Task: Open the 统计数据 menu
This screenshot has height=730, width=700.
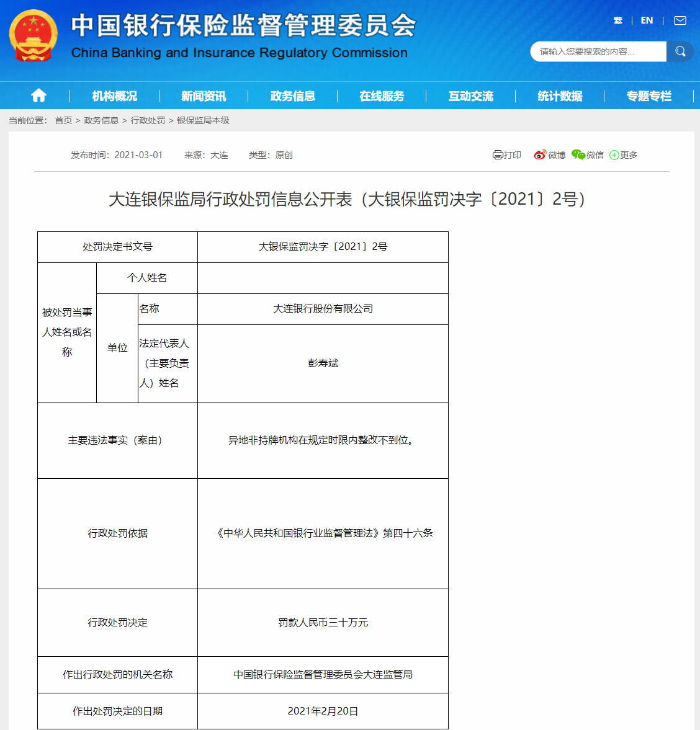Action: click(x=560, y=96)
